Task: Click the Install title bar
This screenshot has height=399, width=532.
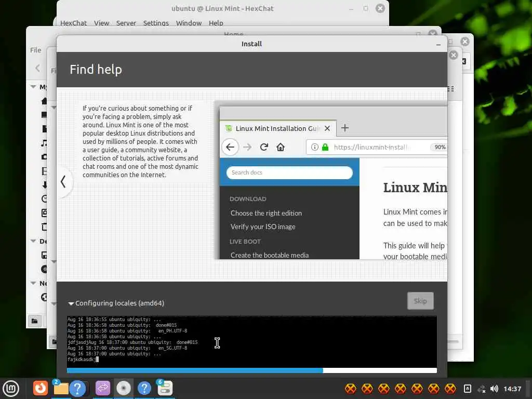Action: (x=251, y=44)
